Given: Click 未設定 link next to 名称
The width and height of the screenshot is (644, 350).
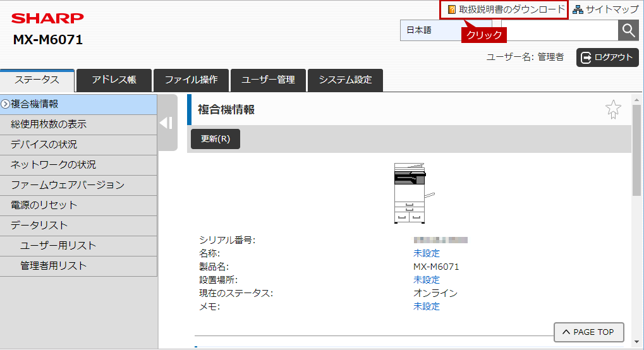Looking at the screenshot, I should click(x=427, y=253).
